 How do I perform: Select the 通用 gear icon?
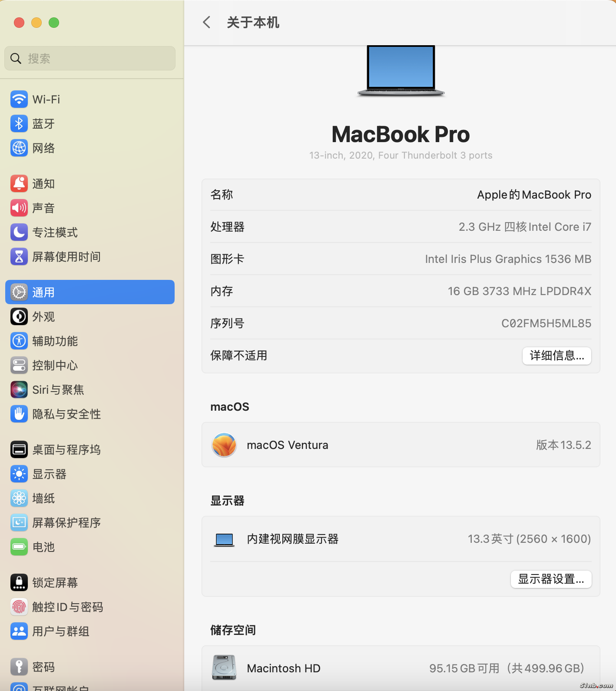click(x=19, y=292)
